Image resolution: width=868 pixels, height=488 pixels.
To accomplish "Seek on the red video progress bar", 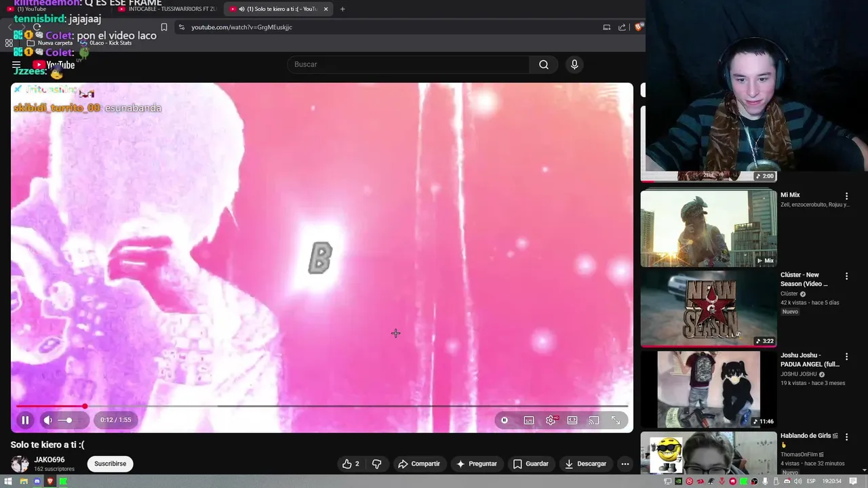I will tap(322, 406).
